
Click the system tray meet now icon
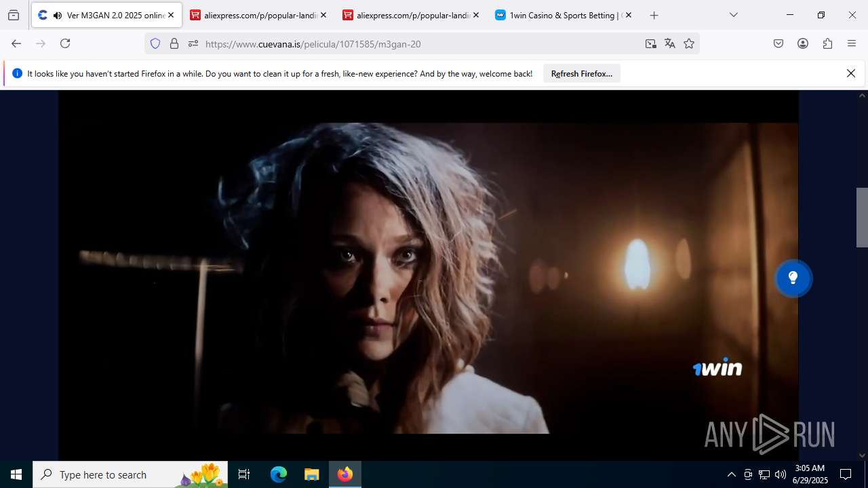[748, 474]
